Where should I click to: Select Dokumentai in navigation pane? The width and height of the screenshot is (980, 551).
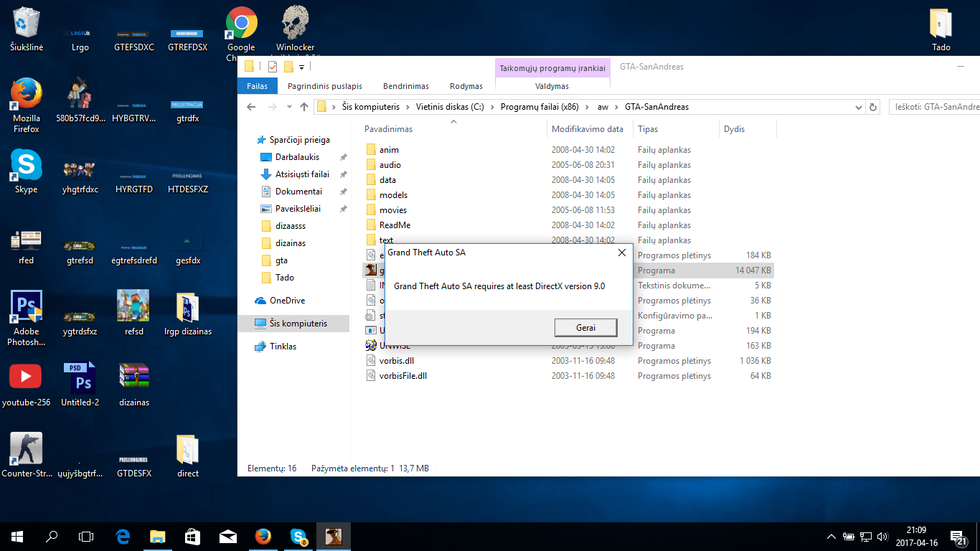(x=298, y=192)
